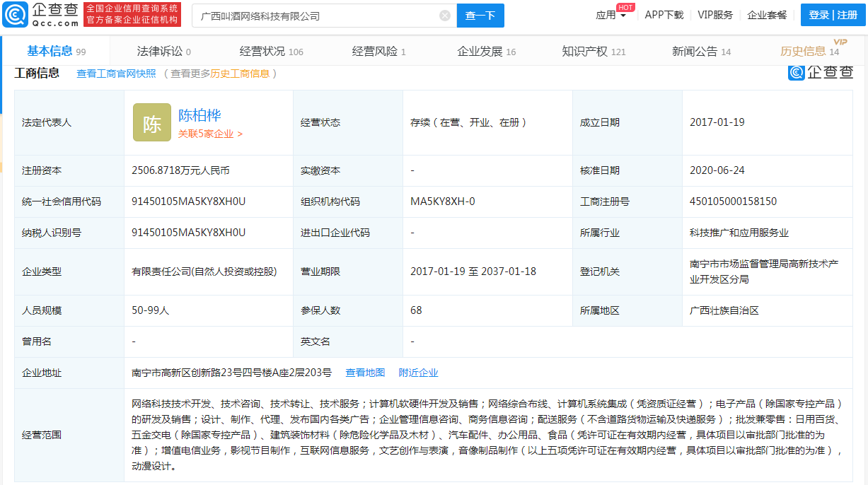Click 查看地图 to view the address map
Image resolution: width=868 pixels, height=485 pixels.
pyautogui.click(x=365, y=373)
